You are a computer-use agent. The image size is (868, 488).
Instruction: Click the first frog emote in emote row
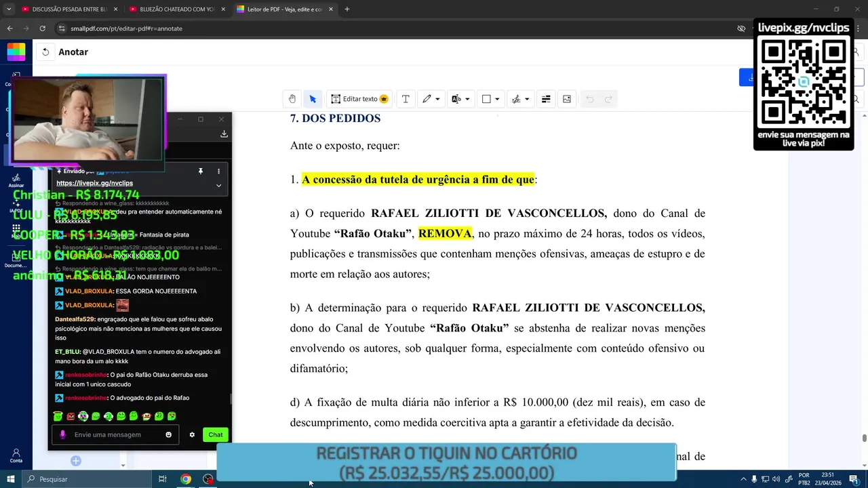click(58, 416)
